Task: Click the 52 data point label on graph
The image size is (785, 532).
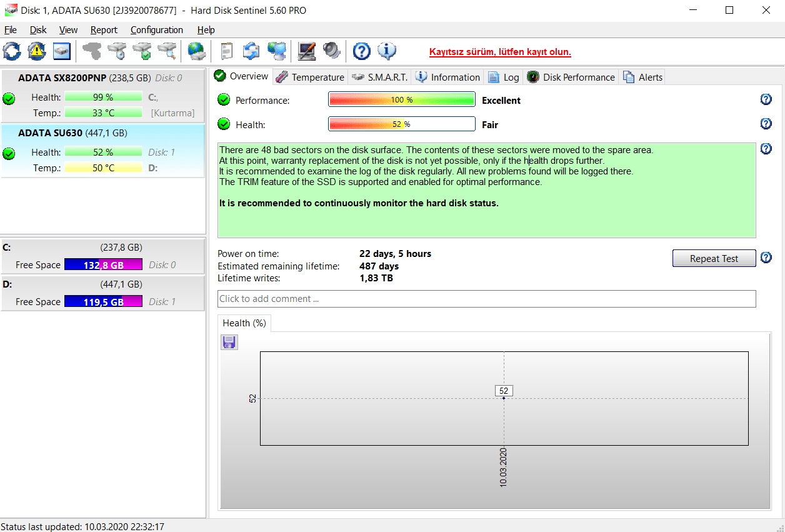Action: point(504,391)
